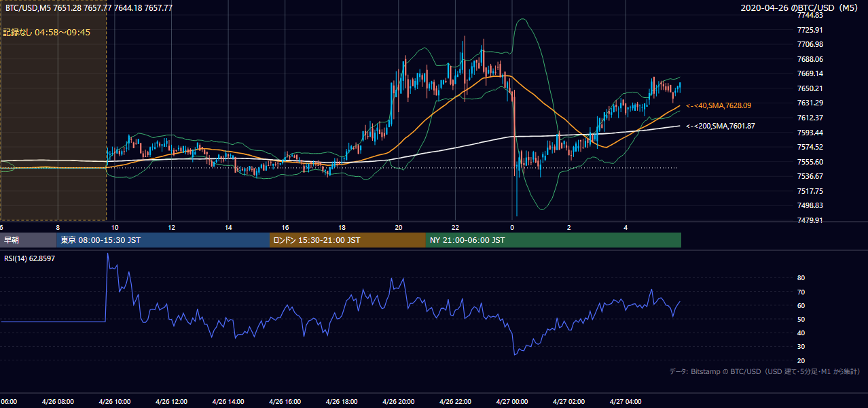Click price axis value 7498.83
The height and width of the screenshot is (408, 868).
810,205
